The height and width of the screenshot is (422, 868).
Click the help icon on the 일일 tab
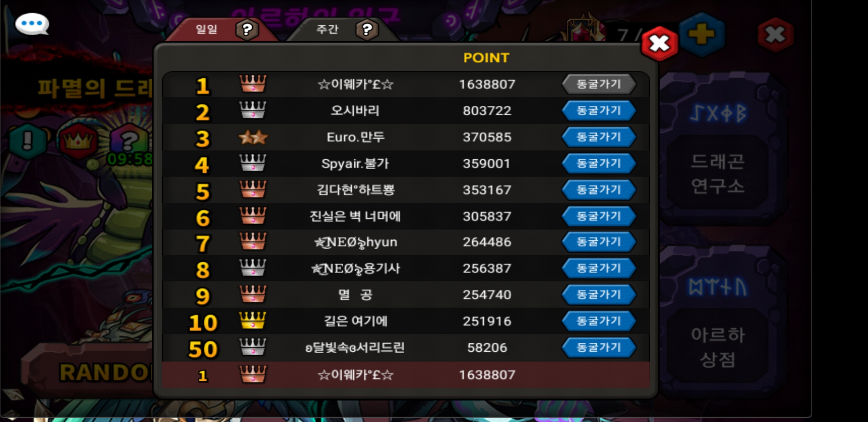click(x=247, y=29)
